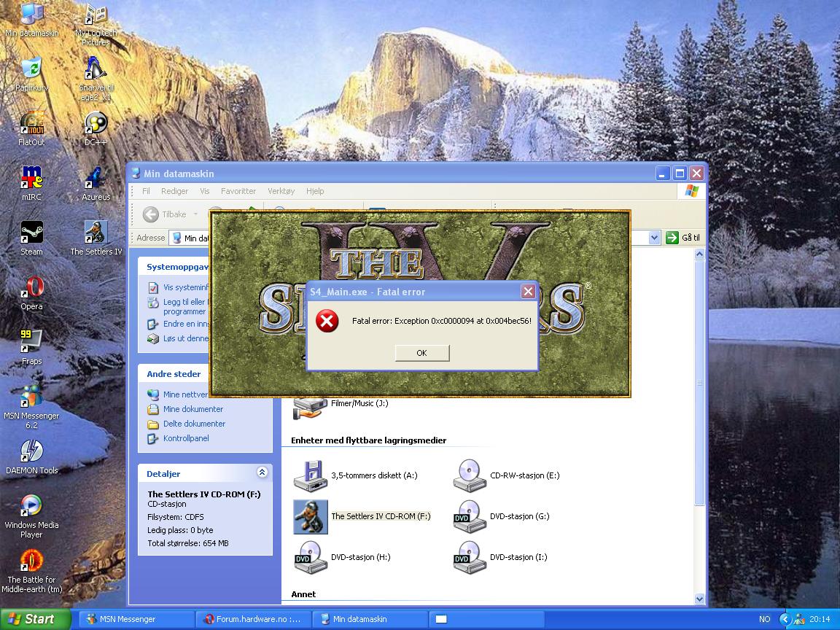
Task: Open the Vis menu
Action: point(205,191)
